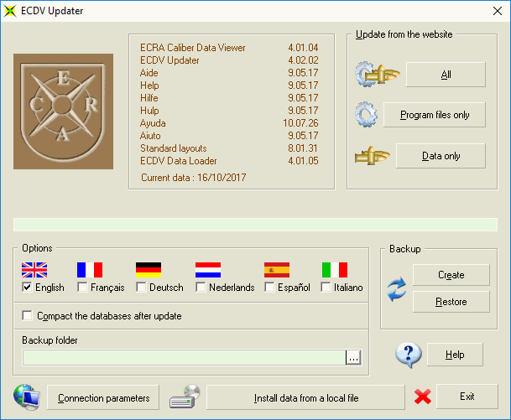
Task: Click the globe and monitor connection icon
Action: pyautogui.click(x=27, y=397)
